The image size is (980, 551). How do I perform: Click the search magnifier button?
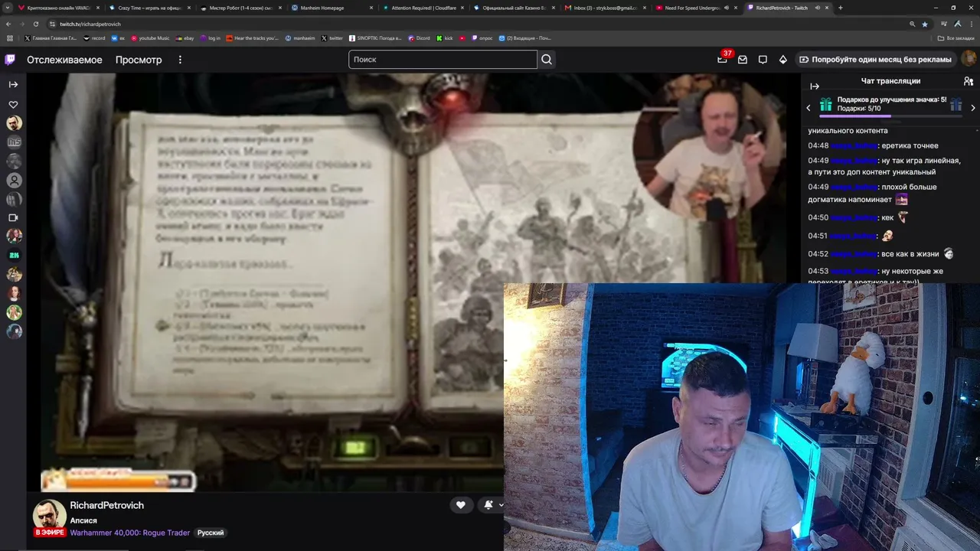(547, 59)
